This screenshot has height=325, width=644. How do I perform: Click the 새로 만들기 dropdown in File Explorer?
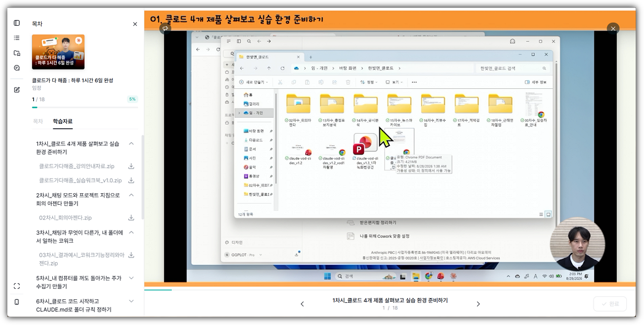254,82
